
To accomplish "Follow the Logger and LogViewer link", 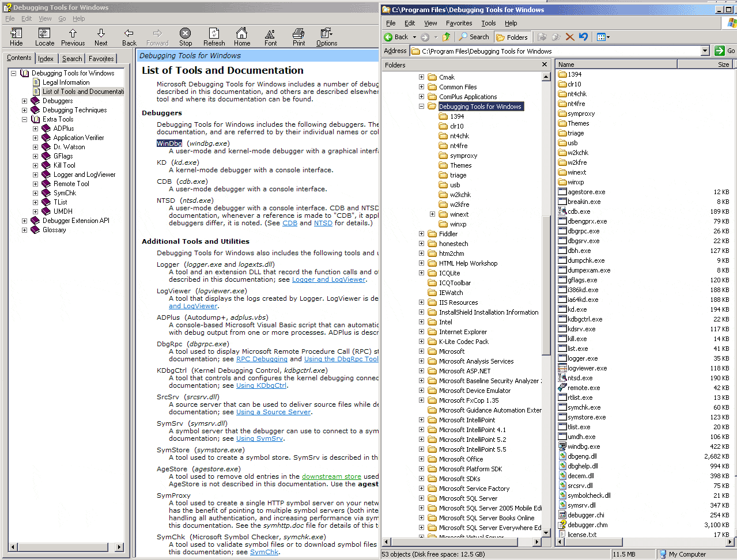I will 328,279.
